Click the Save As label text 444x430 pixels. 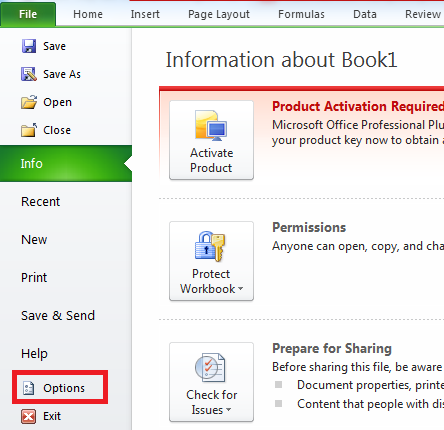click(62, 74)
